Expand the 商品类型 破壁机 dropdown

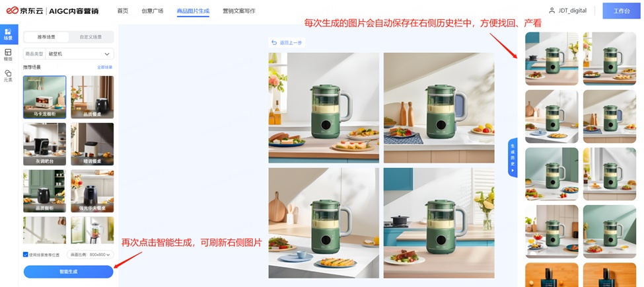(x=69, y=54)
